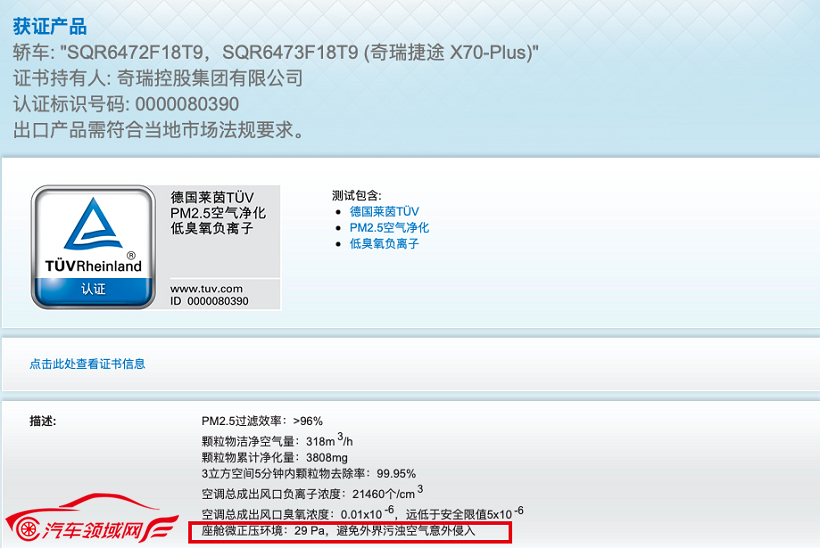Click the grey badge label 德国莱茵TÜV PM2.5空气净化
Viewport: 820px width, 548px height.
click(x=218, y=213)
